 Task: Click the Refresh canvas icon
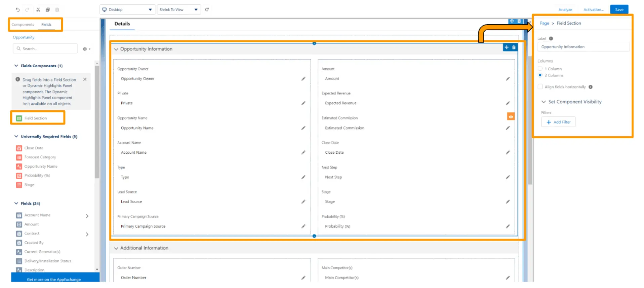[207, 9]
